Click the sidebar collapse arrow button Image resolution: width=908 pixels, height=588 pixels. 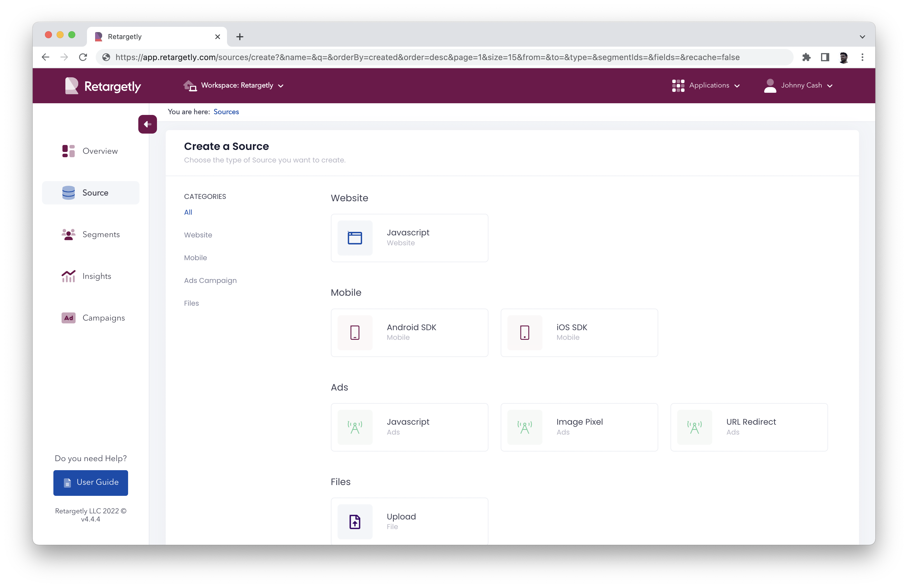point(147,124)
